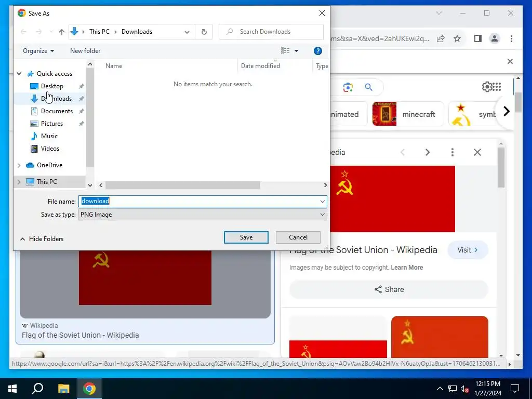The width and height of the screenshot is (532, 399).
Task: Expand the This PC tree node
Action: (19, 182)
